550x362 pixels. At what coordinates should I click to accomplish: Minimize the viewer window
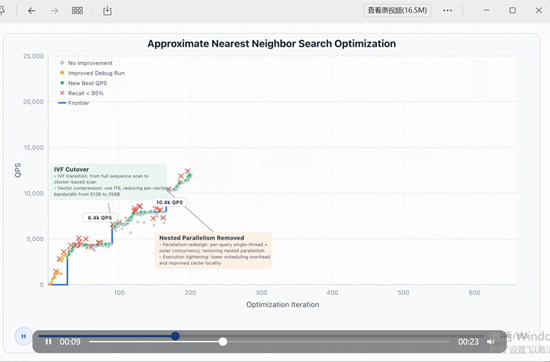click(486, 11)
